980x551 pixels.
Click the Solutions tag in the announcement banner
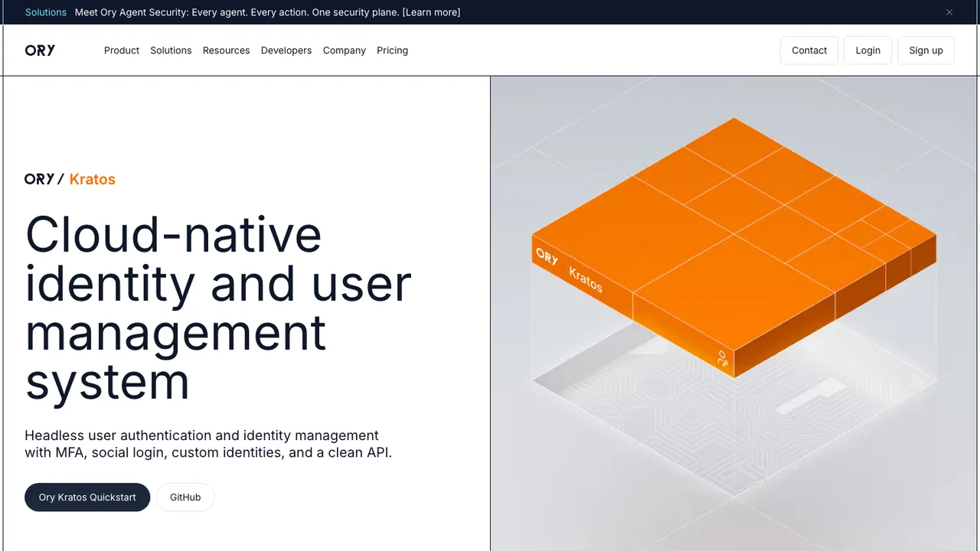tap(46, 12)
